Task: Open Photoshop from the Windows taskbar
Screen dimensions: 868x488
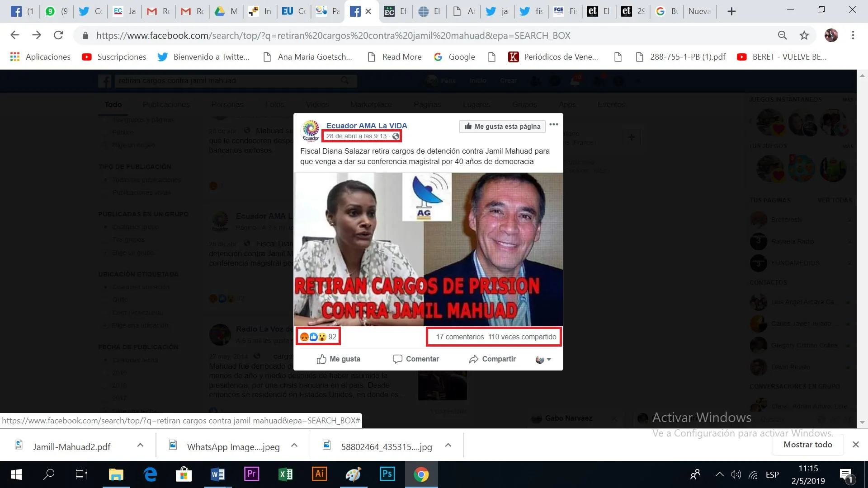Action: point(387,474)
